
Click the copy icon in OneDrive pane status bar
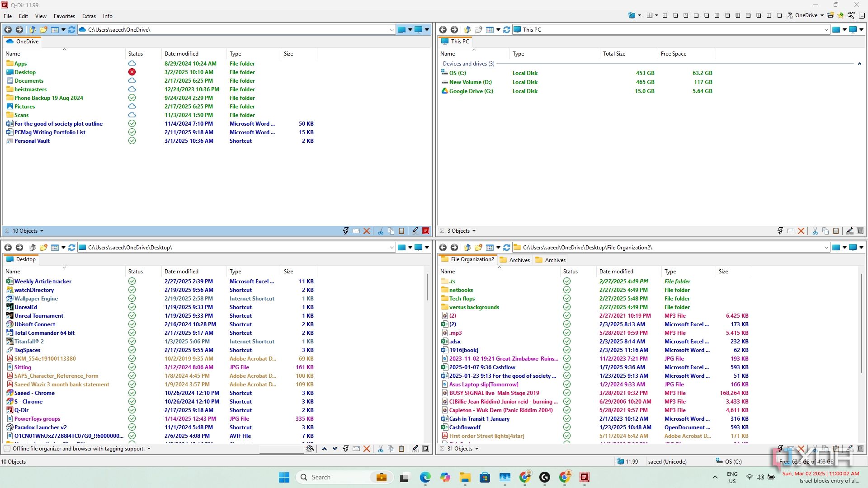[x=391, y=231]
